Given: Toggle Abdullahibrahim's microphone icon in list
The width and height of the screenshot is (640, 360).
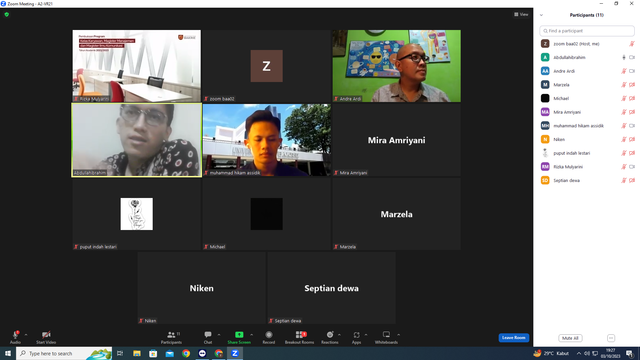Looking at the screenshot, I should (624, 57).
